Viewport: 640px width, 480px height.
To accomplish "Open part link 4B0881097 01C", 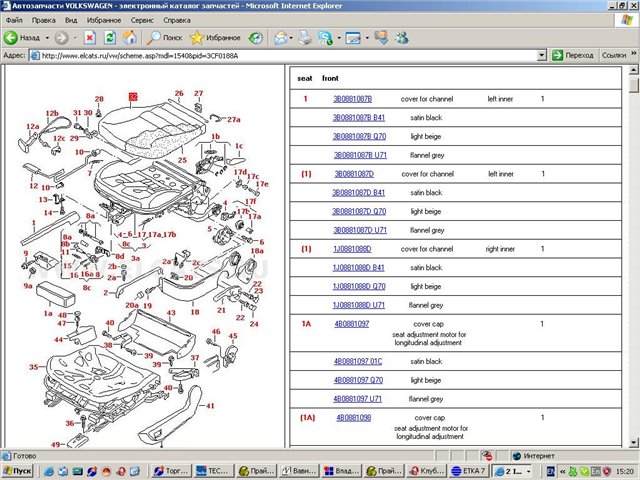I will (x=358, y=361).
